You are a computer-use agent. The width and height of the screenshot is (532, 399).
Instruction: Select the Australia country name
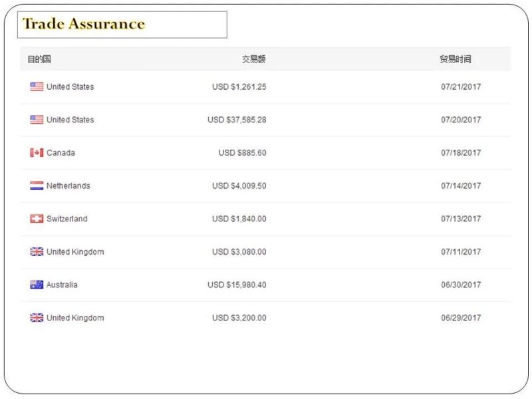[x=62, y=285]
